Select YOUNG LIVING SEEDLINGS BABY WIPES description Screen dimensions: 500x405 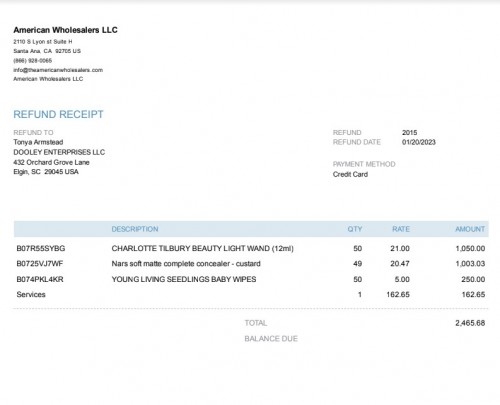coord(184,279)
